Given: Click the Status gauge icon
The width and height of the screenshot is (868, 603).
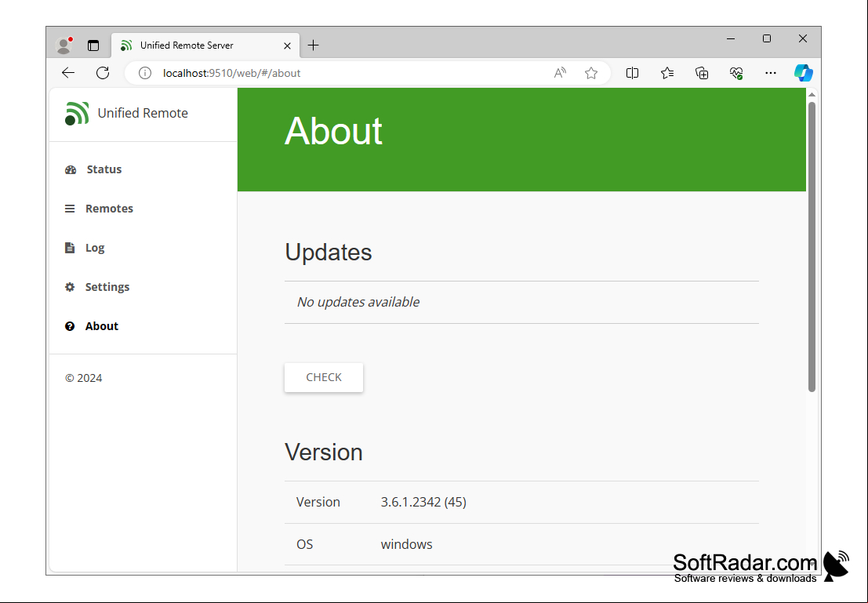Looking at the screenshot, I should click(71, 169).
